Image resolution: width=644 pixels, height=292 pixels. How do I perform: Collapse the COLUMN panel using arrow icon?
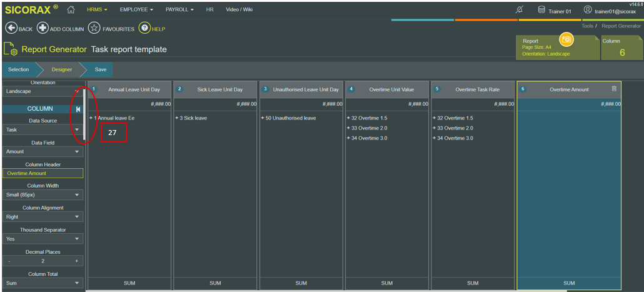point(78,109)
